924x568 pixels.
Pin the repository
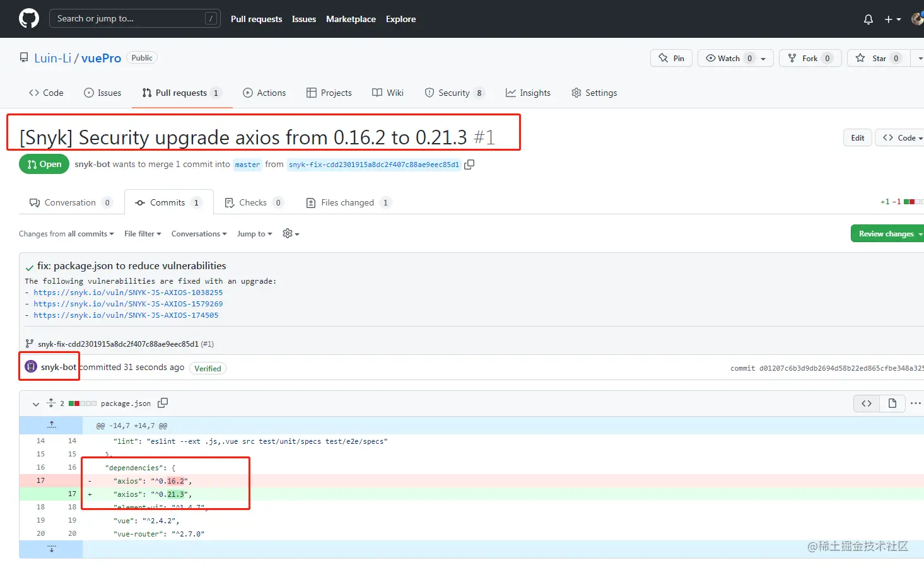(671, 58)
